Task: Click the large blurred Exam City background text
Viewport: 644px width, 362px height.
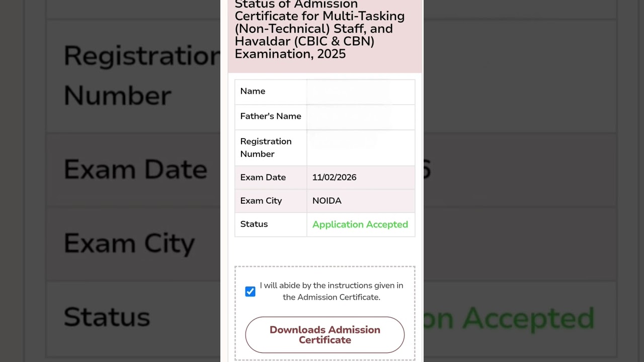Action: [129, 243]
